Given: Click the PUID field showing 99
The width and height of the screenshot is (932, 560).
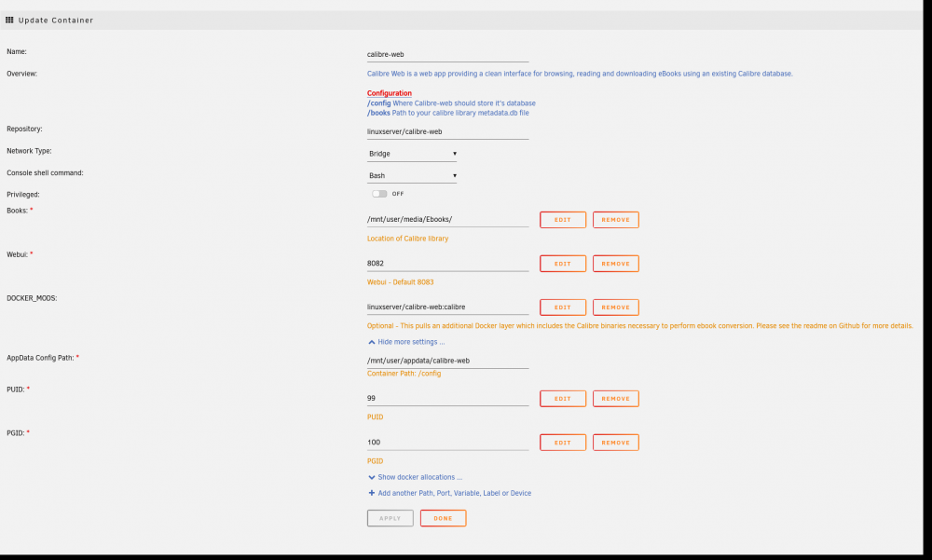Looking at the screenshot, I should coord(447,398).
